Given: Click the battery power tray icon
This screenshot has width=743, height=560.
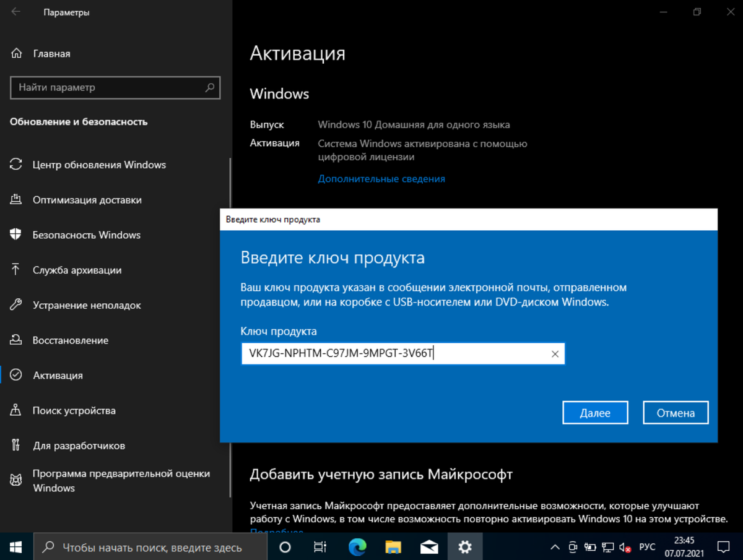Looking at the screenshot, I should (590, 547).
